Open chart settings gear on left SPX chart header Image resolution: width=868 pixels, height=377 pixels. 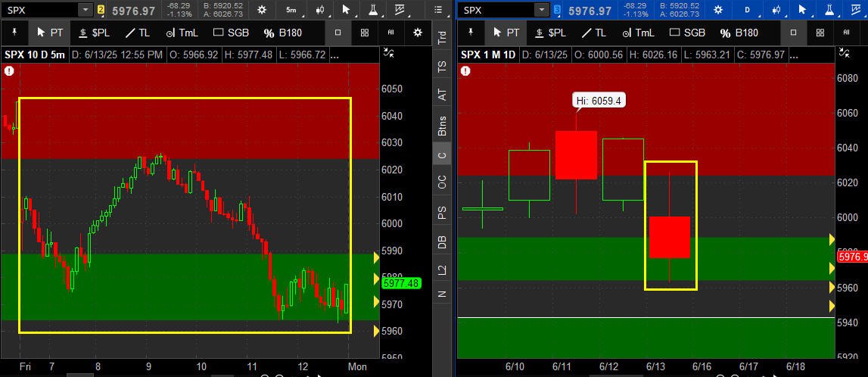click(261, 9)
